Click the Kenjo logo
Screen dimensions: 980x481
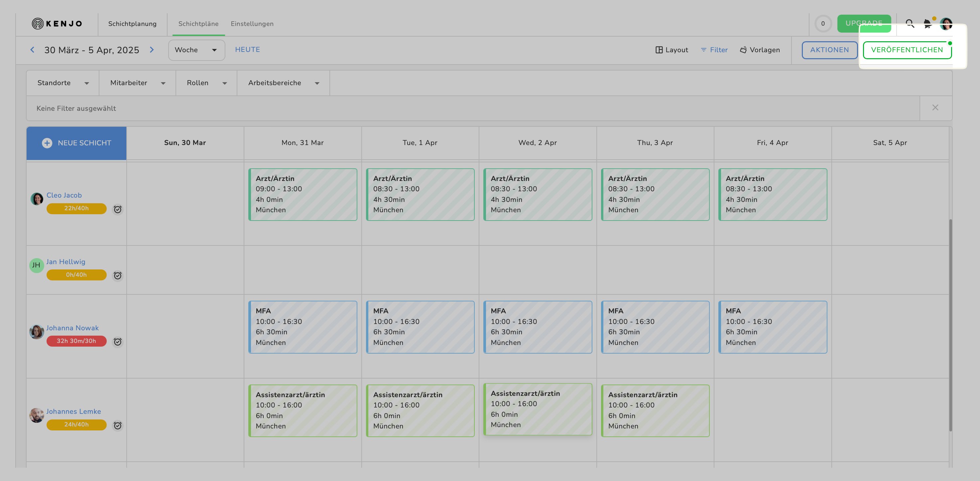point(57,24)
